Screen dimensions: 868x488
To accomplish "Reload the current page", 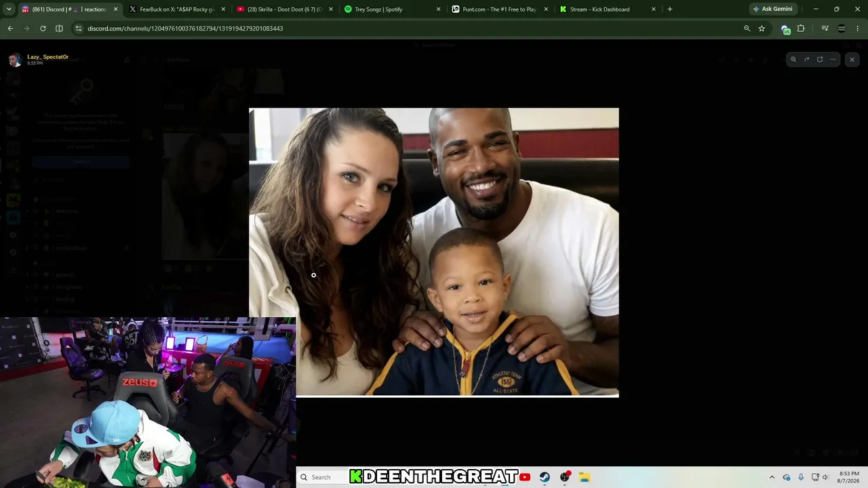I will pyautogui.click(x=43, y=28).
